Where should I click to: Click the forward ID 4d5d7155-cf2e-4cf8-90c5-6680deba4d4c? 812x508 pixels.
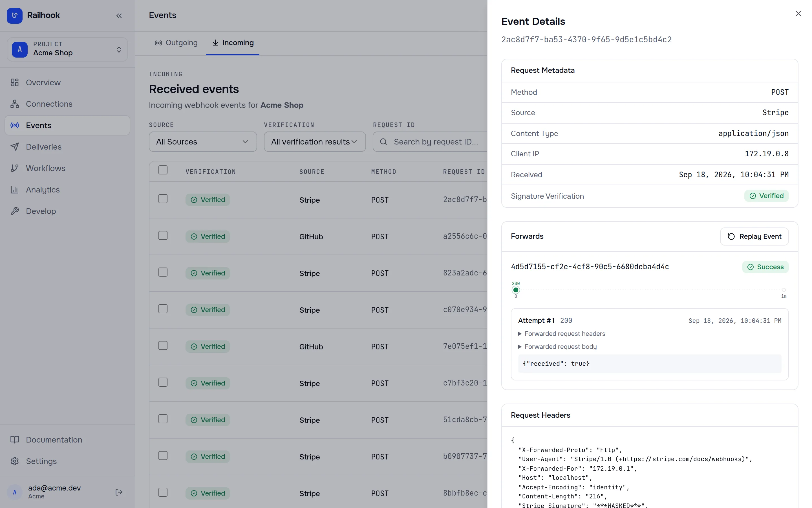click(x=590, y=267)
